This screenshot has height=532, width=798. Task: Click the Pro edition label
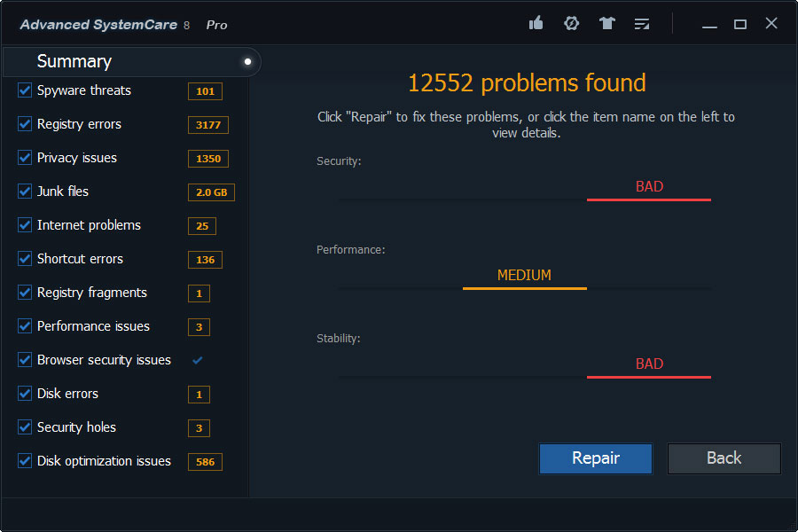click(x=217, y=25)
